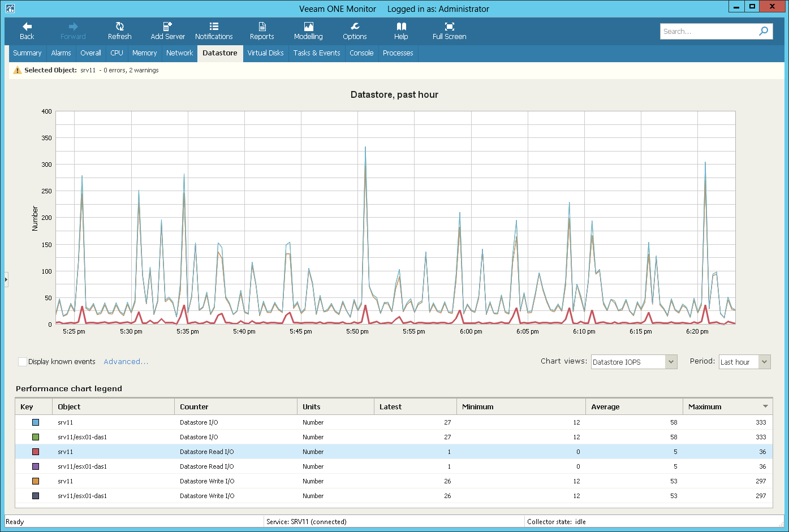Click the chart title Datastore, past hour
The height and width of the screenshot is (532, 789).
tap(394, 95)
